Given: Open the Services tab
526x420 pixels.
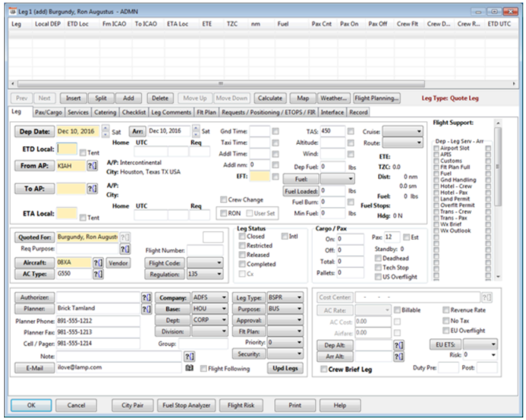Looking at the screenshot, I should [78, 113].
